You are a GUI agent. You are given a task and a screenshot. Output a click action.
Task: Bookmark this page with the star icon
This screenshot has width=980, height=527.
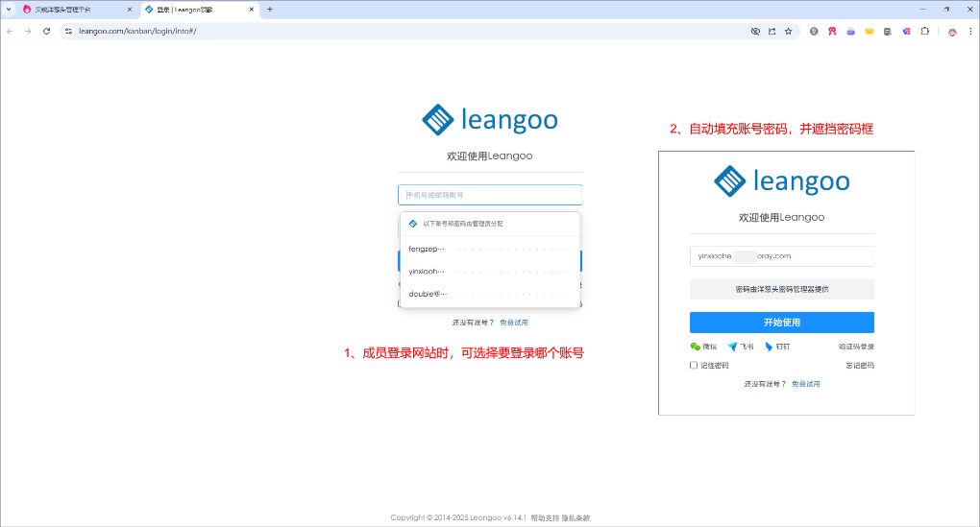coord(788,31)
